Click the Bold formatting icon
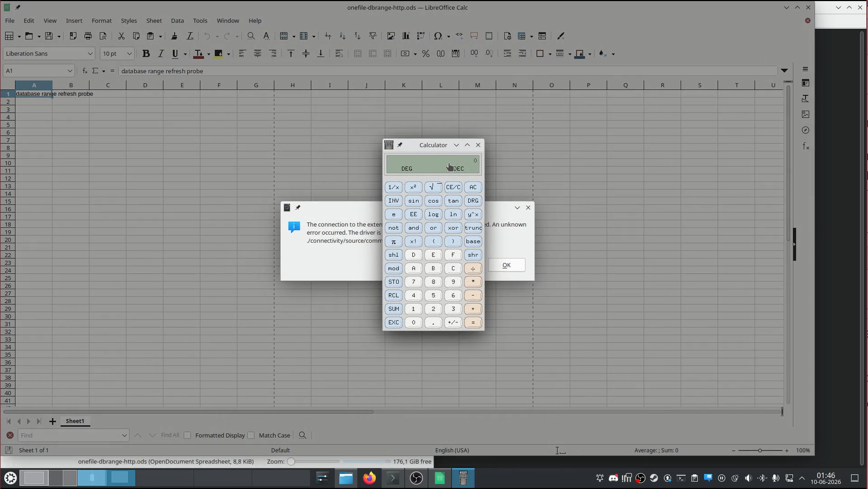 click(x=146, y=54)
